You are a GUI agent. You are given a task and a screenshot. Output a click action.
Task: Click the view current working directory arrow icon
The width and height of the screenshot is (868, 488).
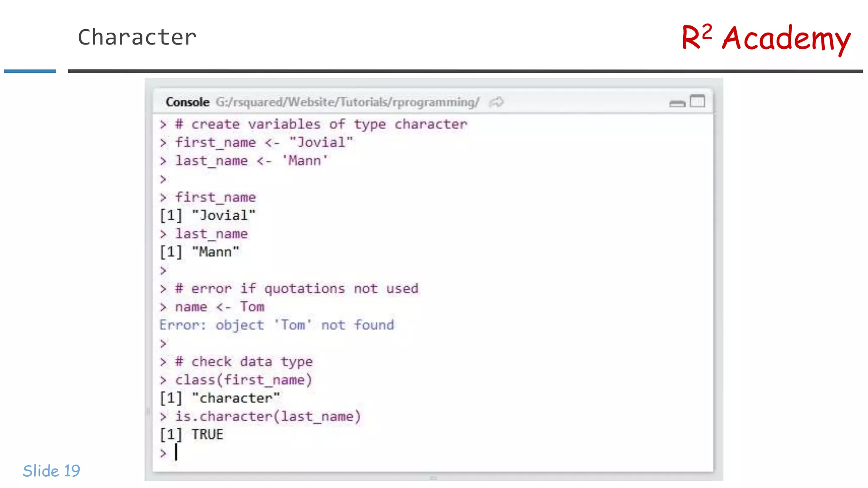[x=496, y=102]
